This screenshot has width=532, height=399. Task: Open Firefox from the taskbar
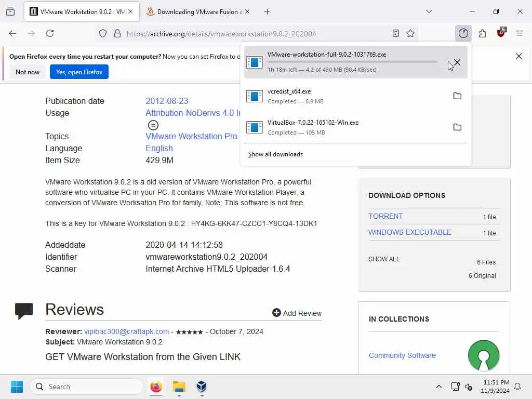click(x=156, y=387)
